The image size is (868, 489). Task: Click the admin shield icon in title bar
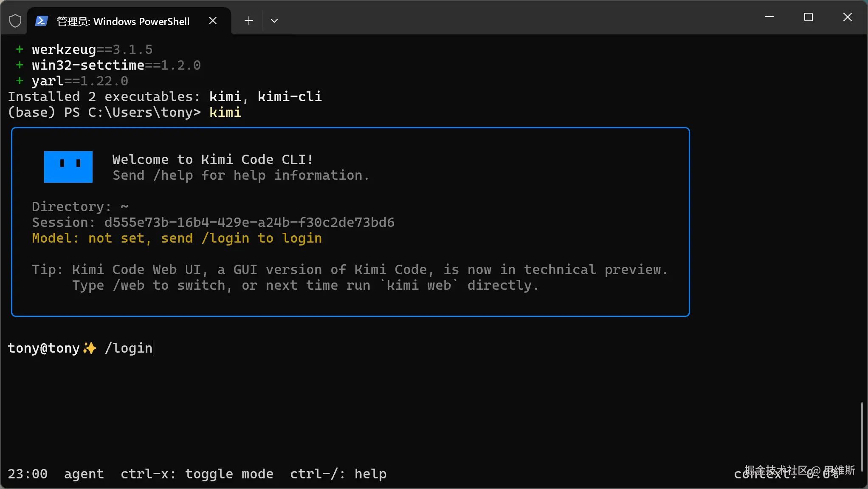15,21
